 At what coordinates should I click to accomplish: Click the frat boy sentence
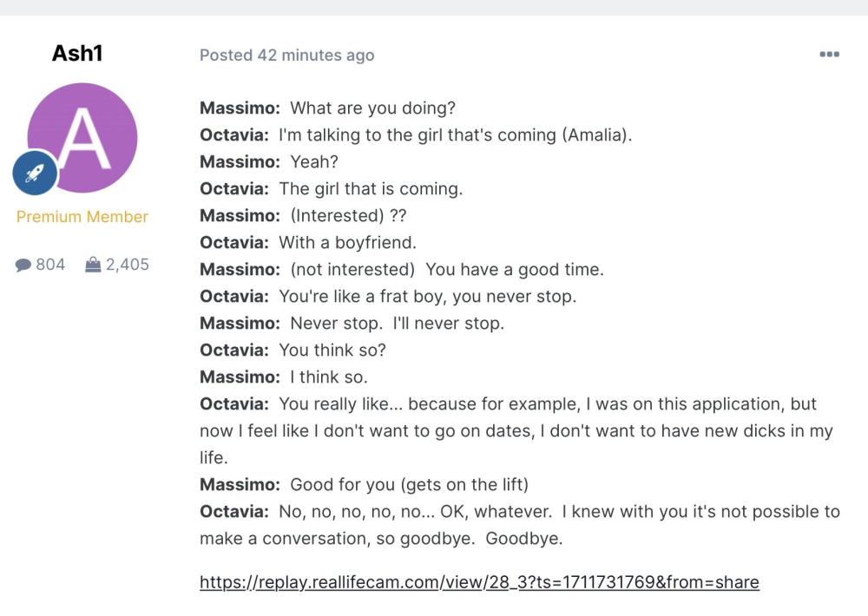pyautogui.click(x=427, y=297)
